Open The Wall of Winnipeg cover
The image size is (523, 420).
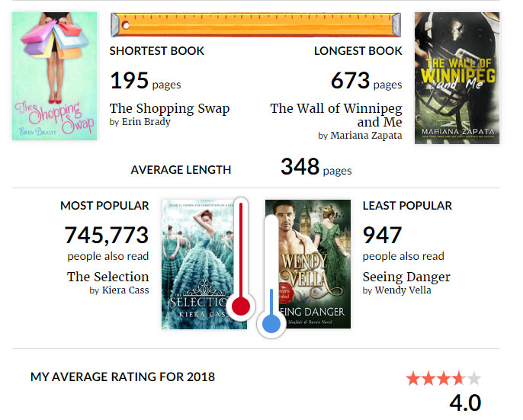457,78
